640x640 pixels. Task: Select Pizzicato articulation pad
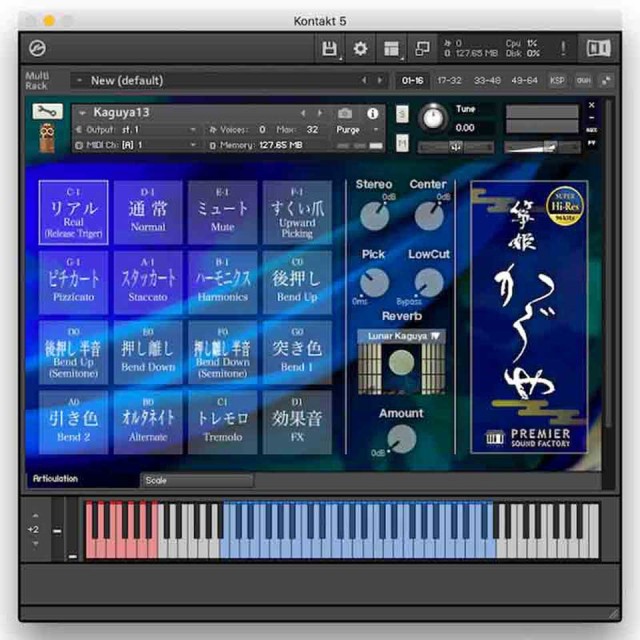(x=73, y=282)
